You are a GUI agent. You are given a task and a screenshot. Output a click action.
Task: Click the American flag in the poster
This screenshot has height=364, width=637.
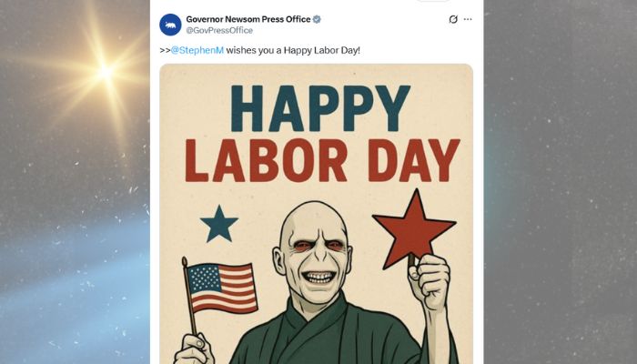coord(221,287)
